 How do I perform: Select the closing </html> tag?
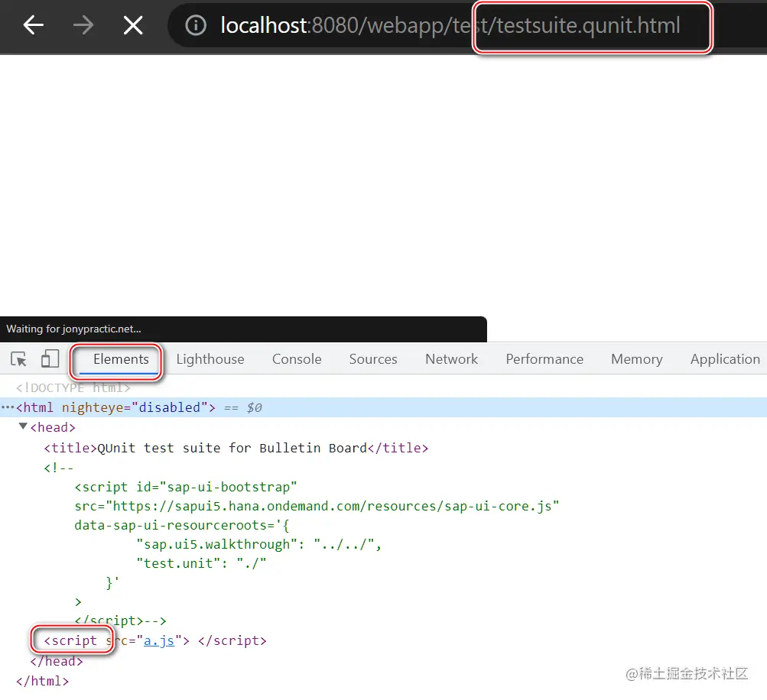(x=42, y=681)
